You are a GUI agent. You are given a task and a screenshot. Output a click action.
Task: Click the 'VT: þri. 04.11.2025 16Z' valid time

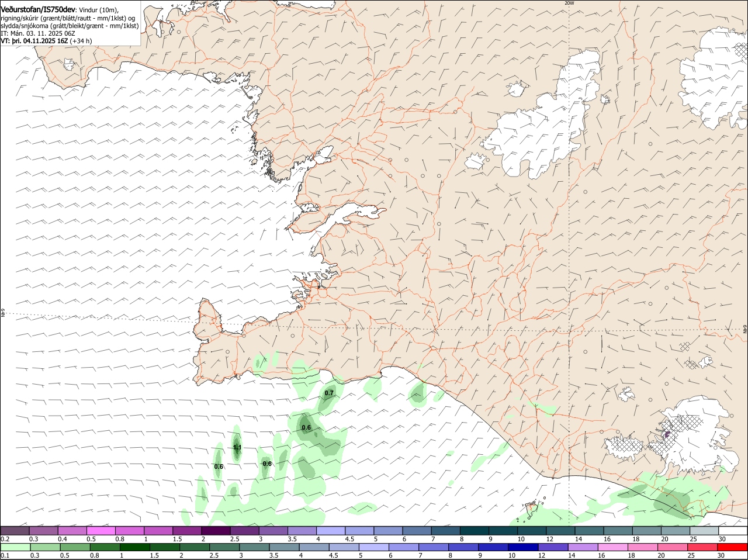tap(34, 41)
